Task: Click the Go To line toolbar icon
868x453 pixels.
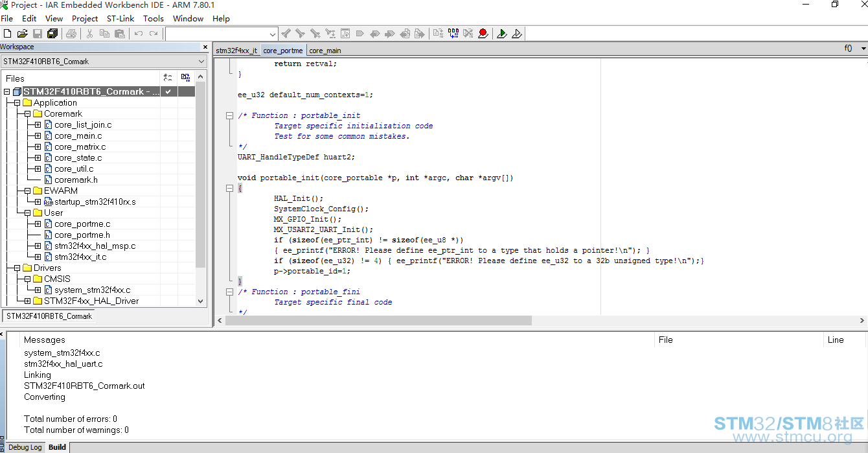Action: 345,34
